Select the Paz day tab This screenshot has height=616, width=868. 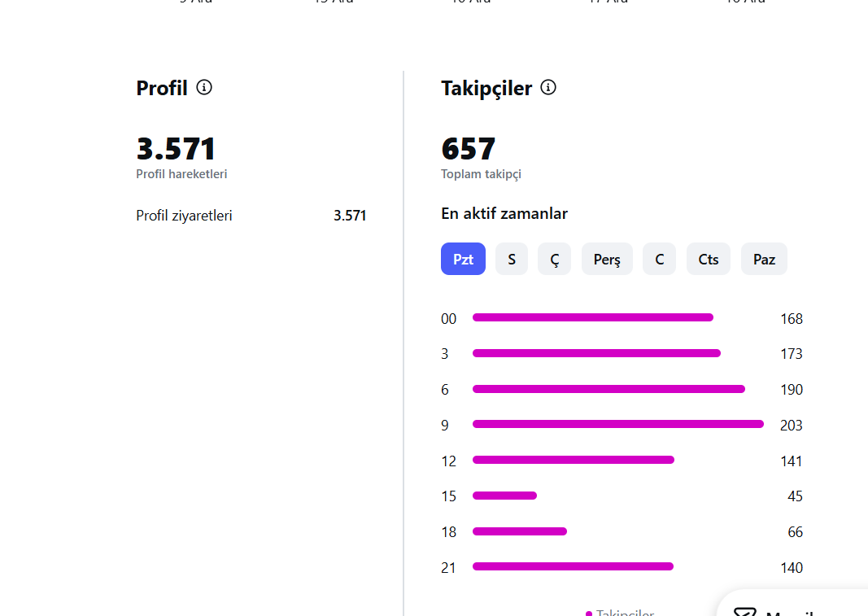[x=764, y=259]
